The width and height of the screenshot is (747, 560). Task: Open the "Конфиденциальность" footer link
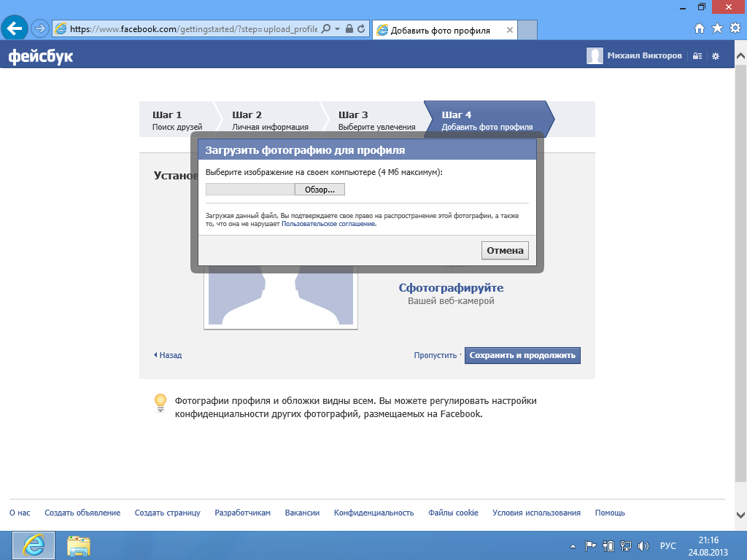374,513
